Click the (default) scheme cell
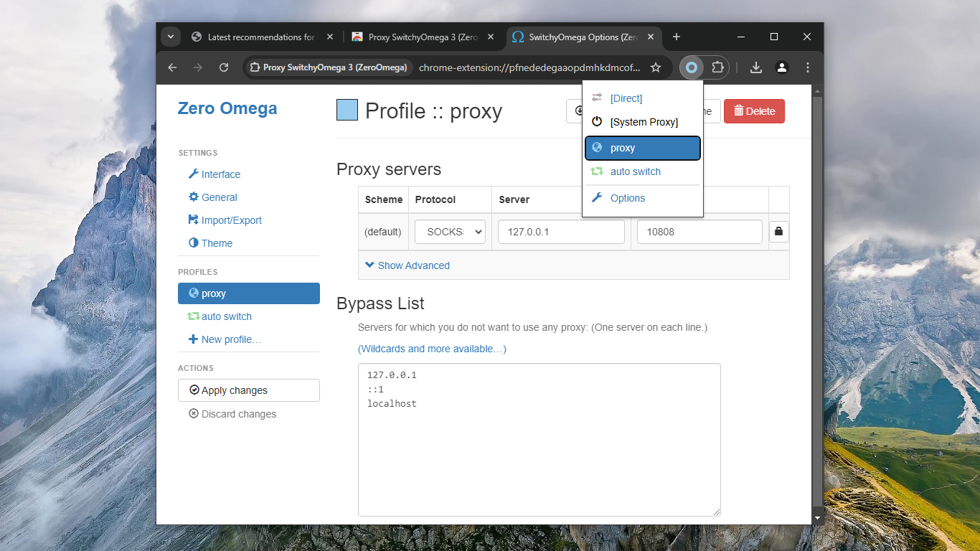Screen dimensions: 980x551 point(382,232)
